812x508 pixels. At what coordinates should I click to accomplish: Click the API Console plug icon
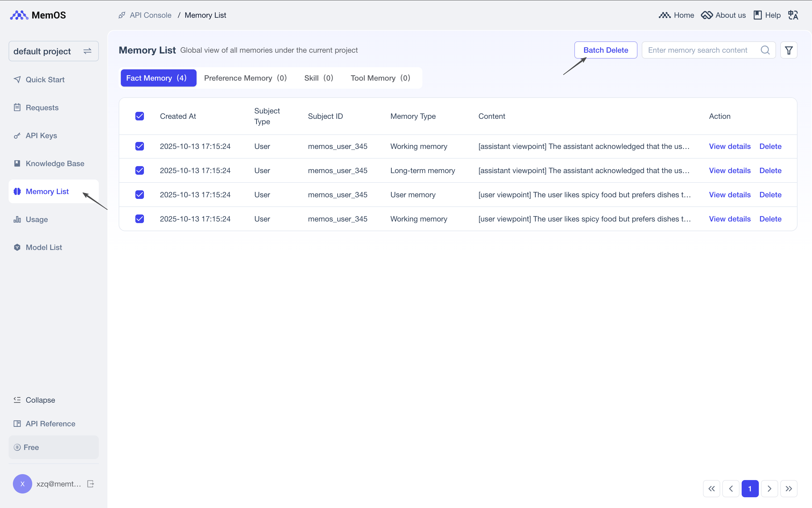point(122,15)
